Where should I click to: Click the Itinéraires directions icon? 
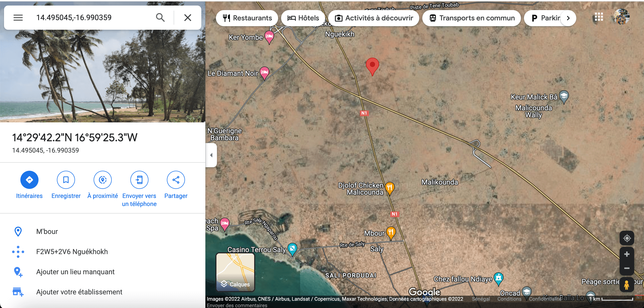pyautogui.click(x=29, y=180)
